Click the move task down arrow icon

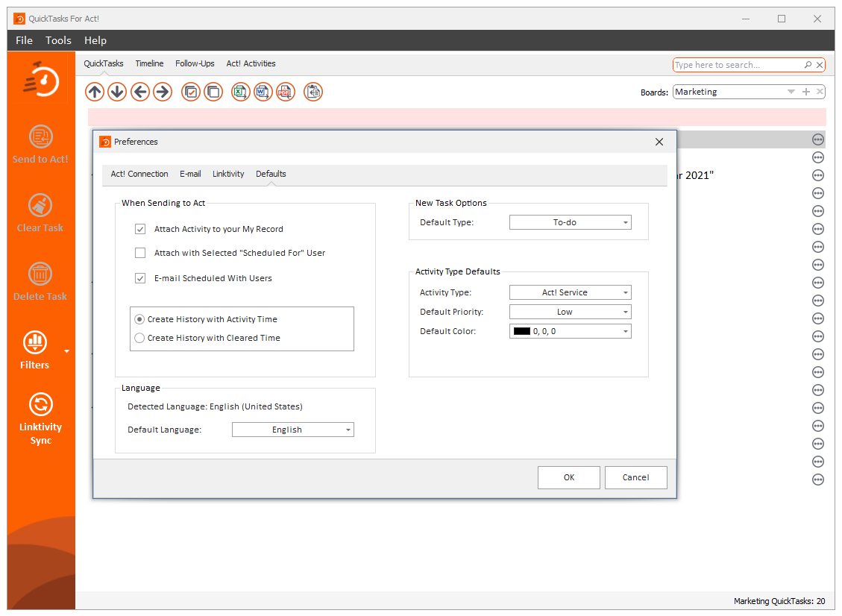(117, 92)
